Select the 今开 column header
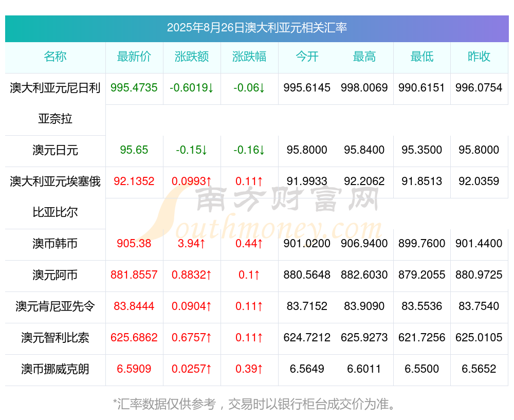This screenshot has width=514, height=420. pos(307,57)
